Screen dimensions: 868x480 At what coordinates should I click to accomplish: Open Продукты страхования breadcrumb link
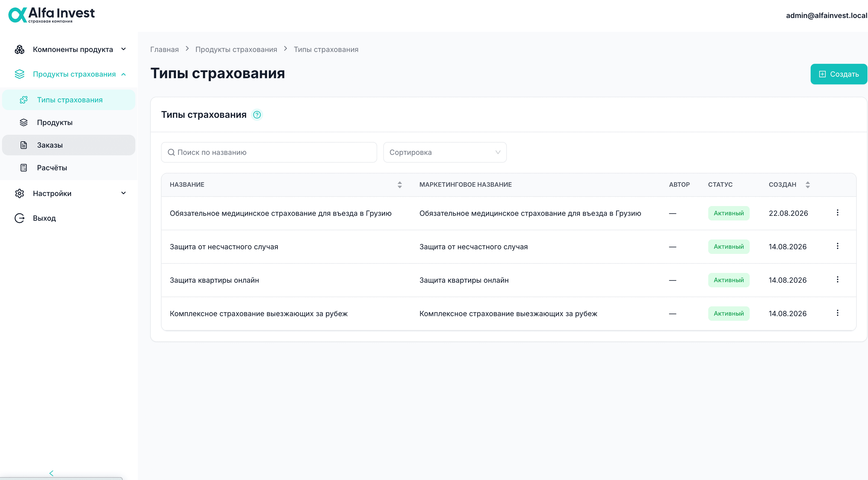pos(236,49)
